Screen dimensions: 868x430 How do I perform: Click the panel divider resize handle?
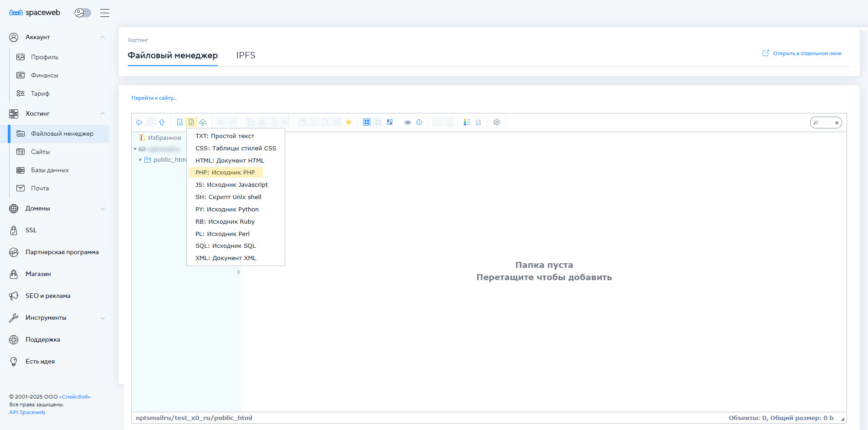[x=238, y=272]
